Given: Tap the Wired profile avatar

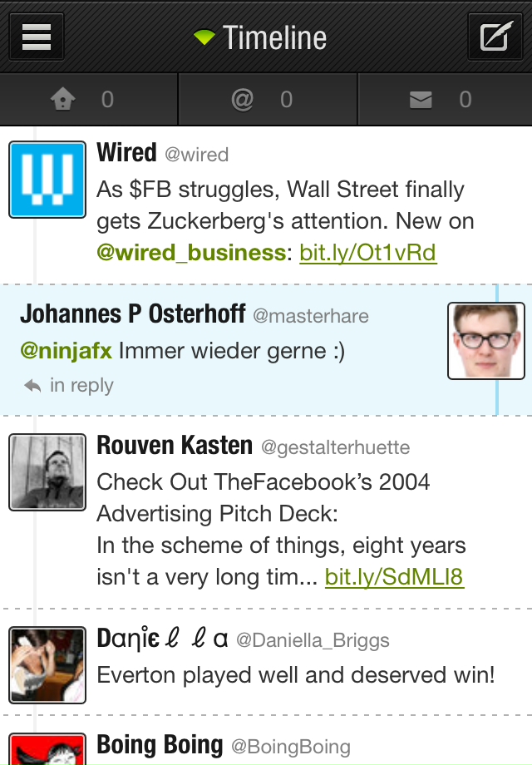Looking at the screenshot, I should pos(47,180).
